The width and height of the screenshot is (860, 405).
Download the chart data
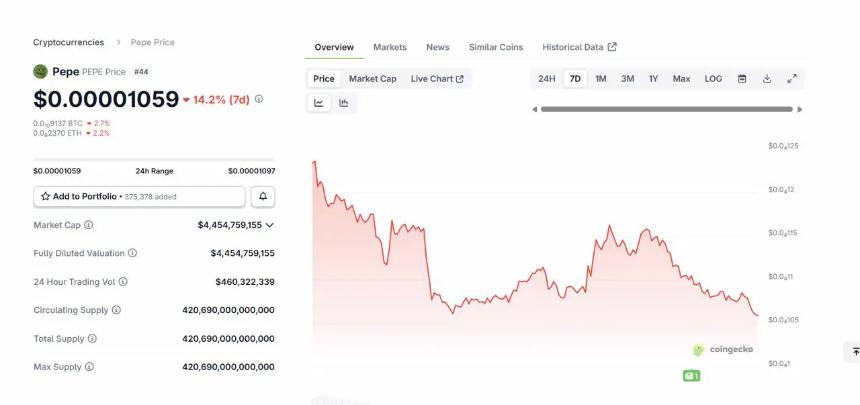pos(767,79)
